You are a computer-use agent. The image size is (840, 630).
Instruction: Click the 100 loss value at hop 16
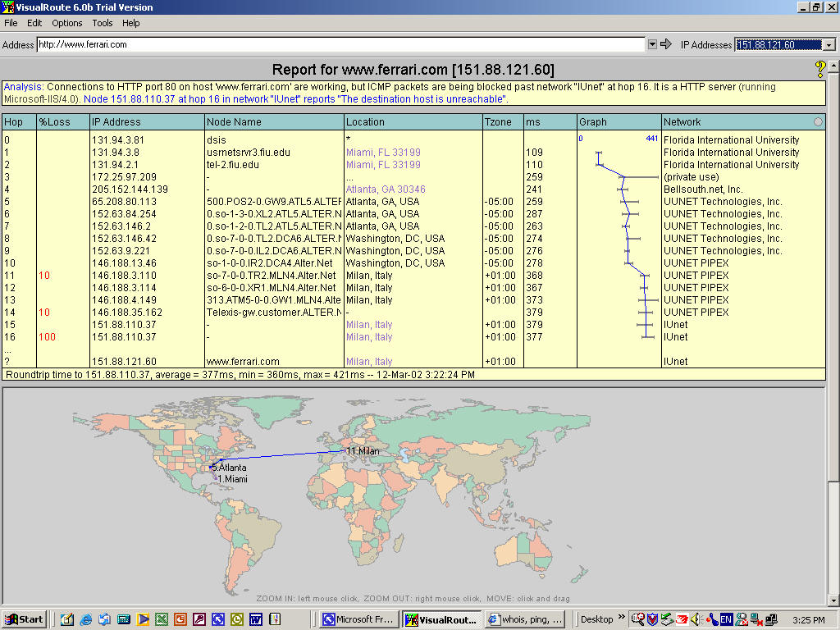pyautogui.click(x=47, y=337)
